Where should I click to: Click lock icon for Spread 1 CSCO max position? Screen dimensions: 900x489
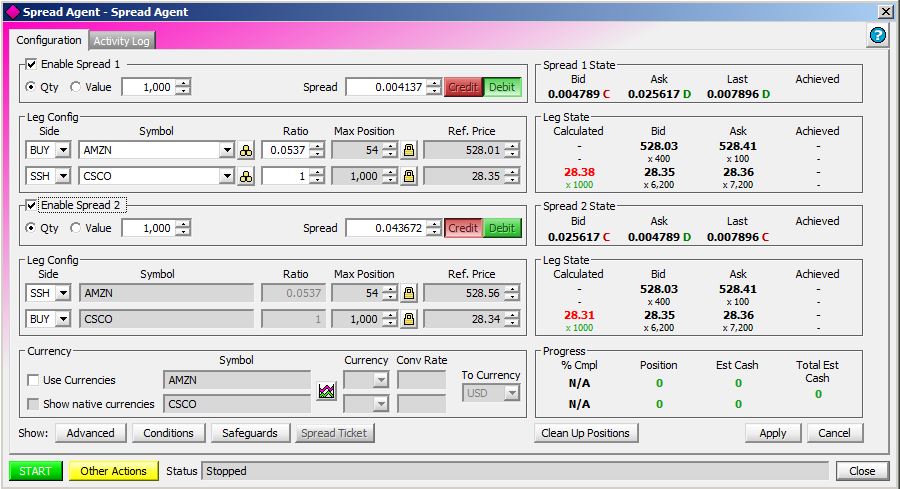408,176
